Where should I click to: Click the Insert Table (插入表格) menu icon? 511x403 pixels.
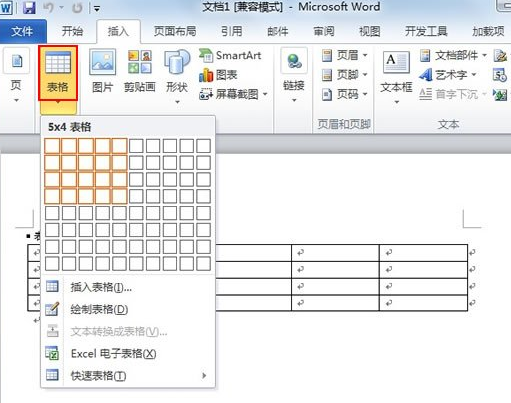[52, 286]
